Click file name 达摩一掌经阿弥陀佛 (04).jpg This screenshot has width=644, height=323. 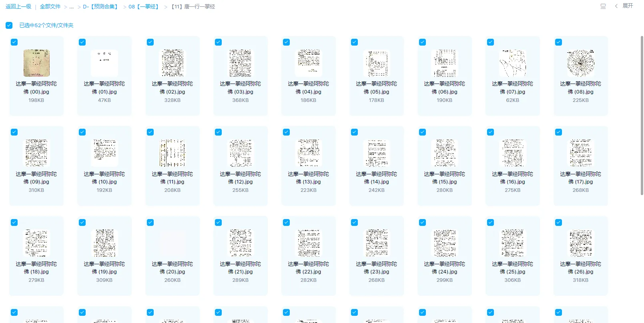(309, 88)
